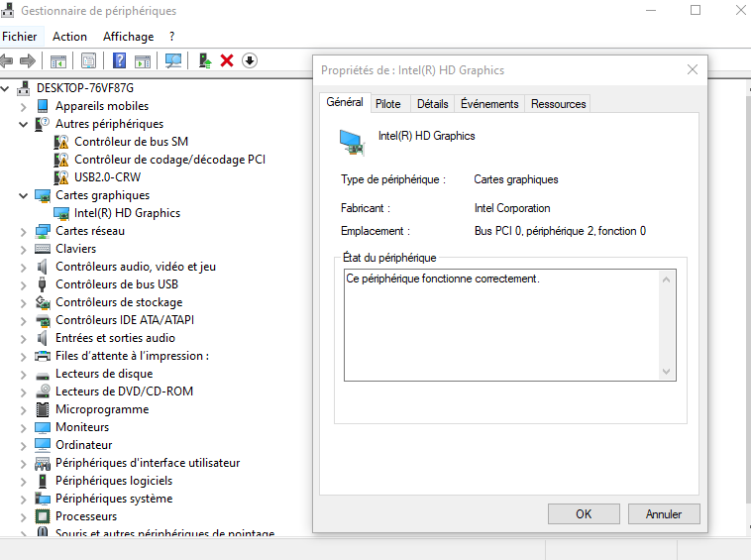Expand the Périphériques système category
This screenshot has width=751, height=560.
click(23, 500)
